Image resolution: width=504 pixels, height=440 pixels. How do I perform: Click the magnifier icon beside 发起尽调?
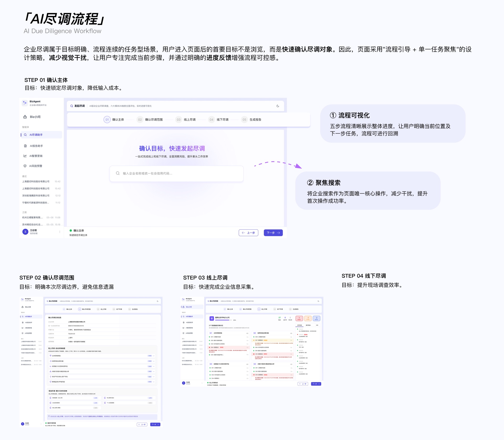point(72,106)
